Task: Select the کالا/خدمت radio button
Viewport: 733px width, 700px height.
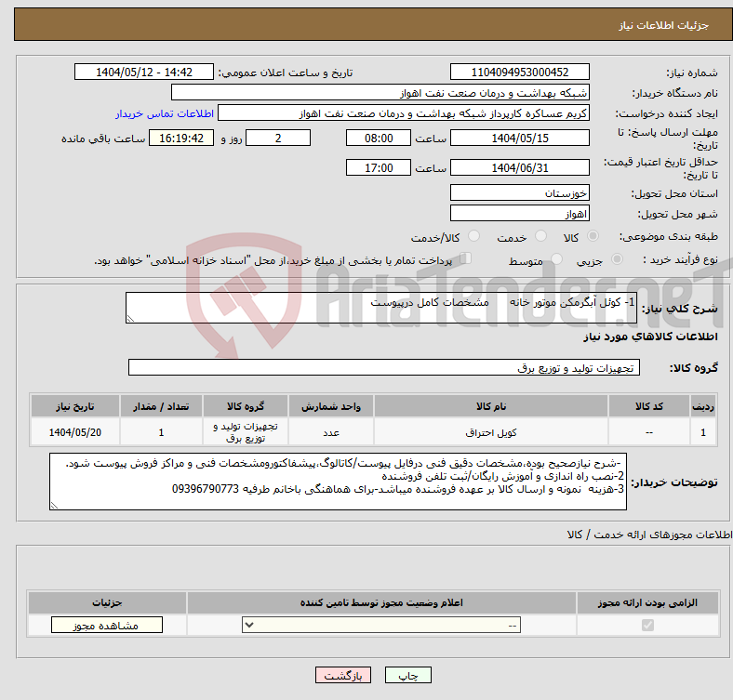Action: [x=473, y=236]
